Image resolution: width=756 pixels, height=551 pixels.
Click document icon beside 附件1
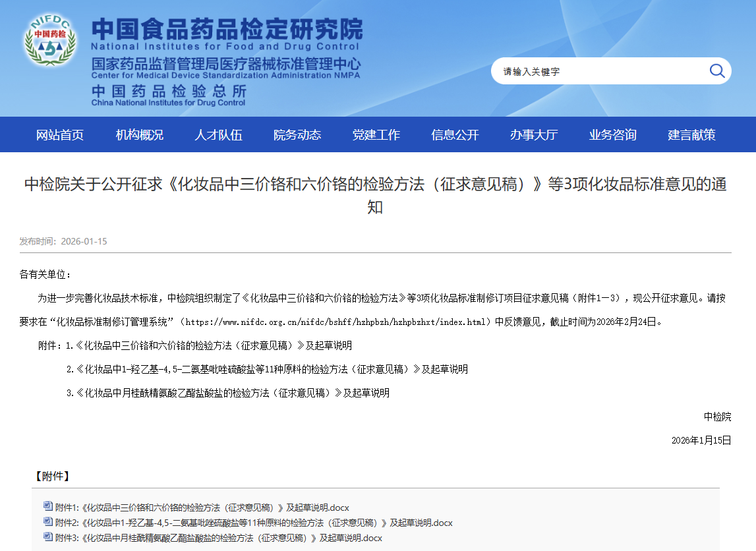coord(47,506)
